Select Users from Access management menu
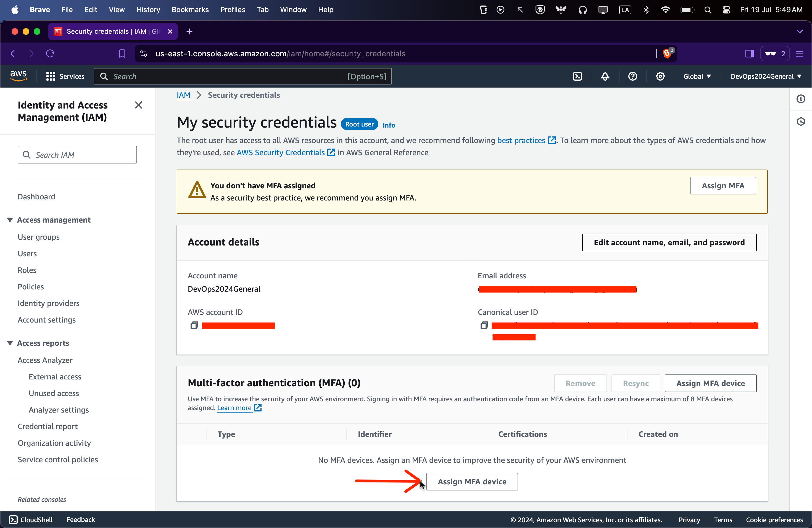This screenshot has height=528, width=812. [x=27, y=253]
